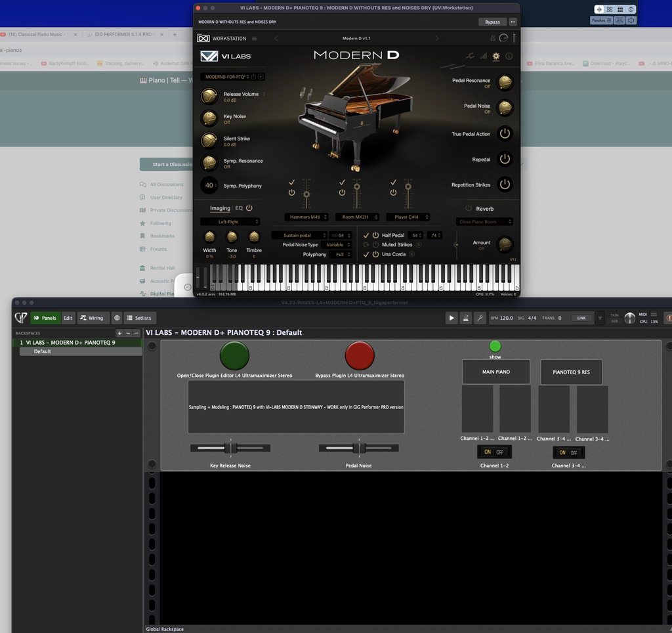Screen dimensions: 672x633
Task: Uncheck the Half Pedal checkbox
Action: click(x=366, y=235)
